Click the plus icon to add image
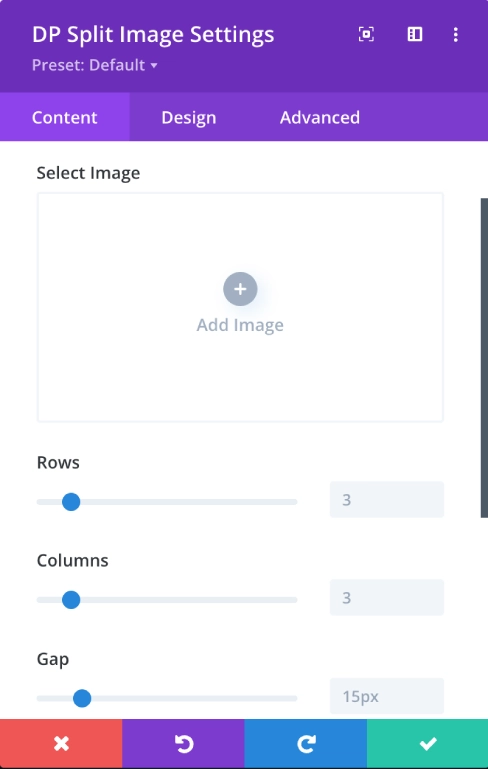The image size is (488, 769). point(240,289)
